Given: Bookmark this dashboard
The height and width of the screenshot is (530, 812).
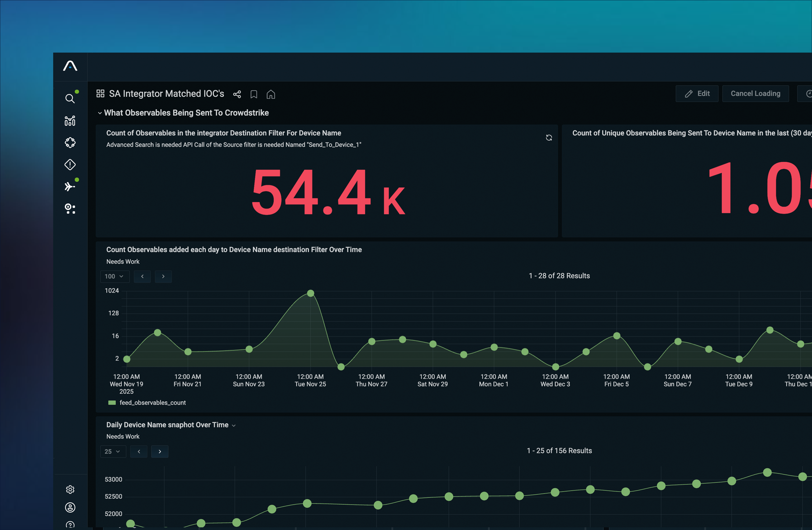Looking at the screenshot, I should tap(254, 94).
